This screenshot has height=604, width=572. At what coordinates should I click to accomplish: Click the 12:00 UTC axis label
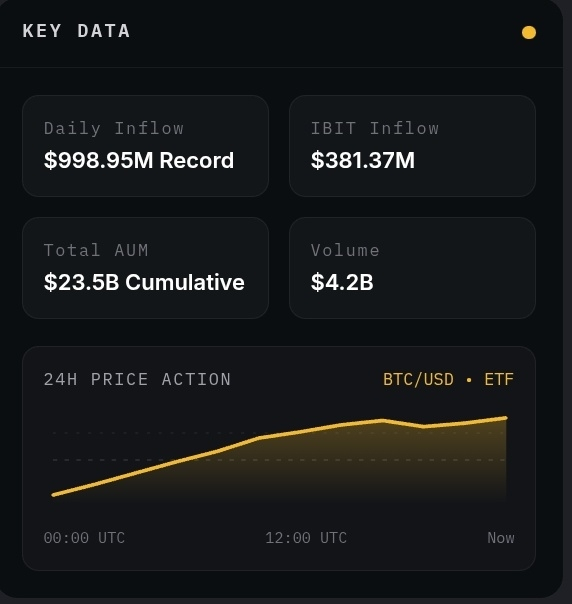tap(306, 538)
